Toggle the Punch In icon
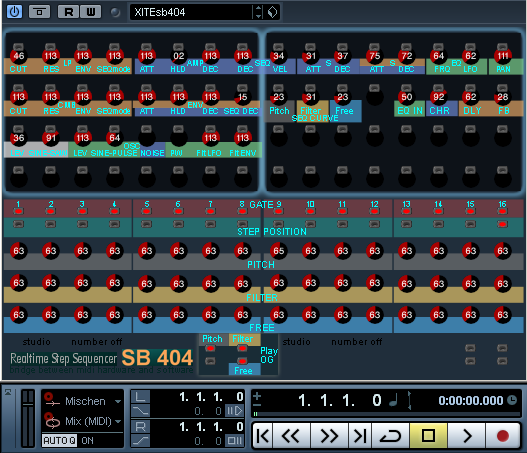527x453 pixels. click(140, 411)
